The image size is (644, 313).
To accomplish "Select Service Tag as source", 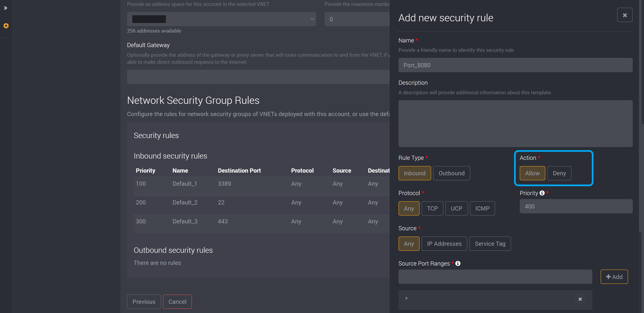I will [x=490, y=244].
